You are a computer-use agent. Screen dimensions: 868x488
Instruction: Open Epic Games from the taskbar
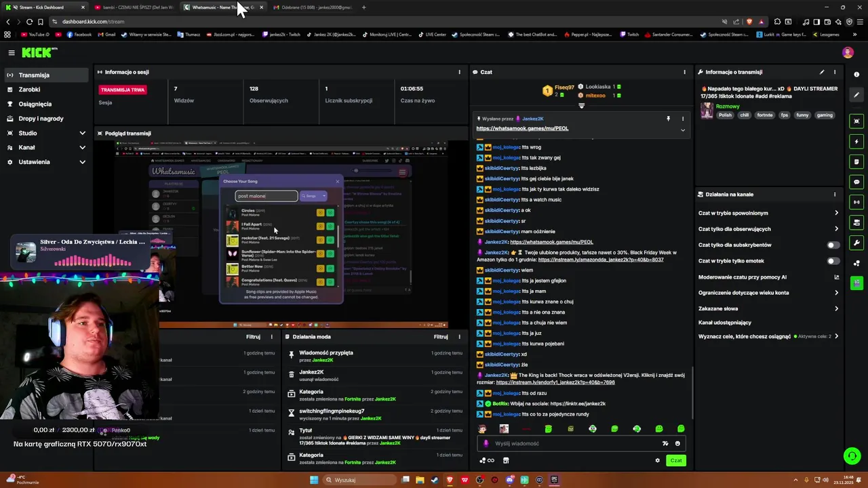(554, 480)
